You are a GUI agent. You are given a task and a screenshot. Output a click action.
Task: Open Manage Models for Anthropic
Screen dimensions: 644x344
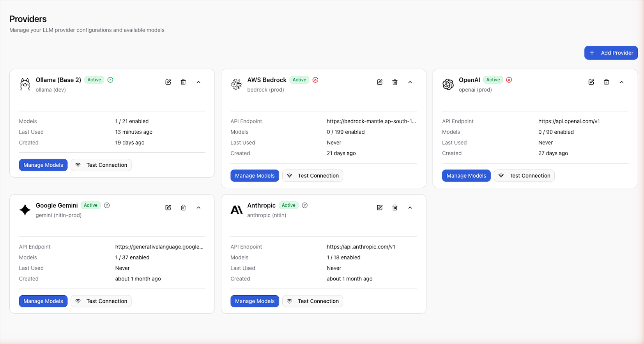point(255,301)
